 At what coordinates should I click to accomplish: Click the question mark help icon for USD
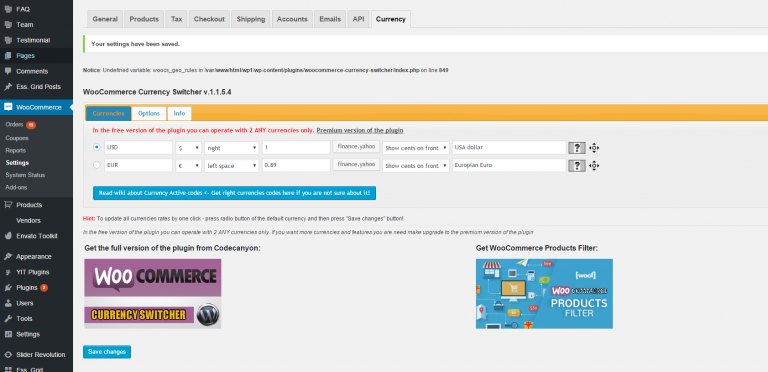(x=576, y=148)
